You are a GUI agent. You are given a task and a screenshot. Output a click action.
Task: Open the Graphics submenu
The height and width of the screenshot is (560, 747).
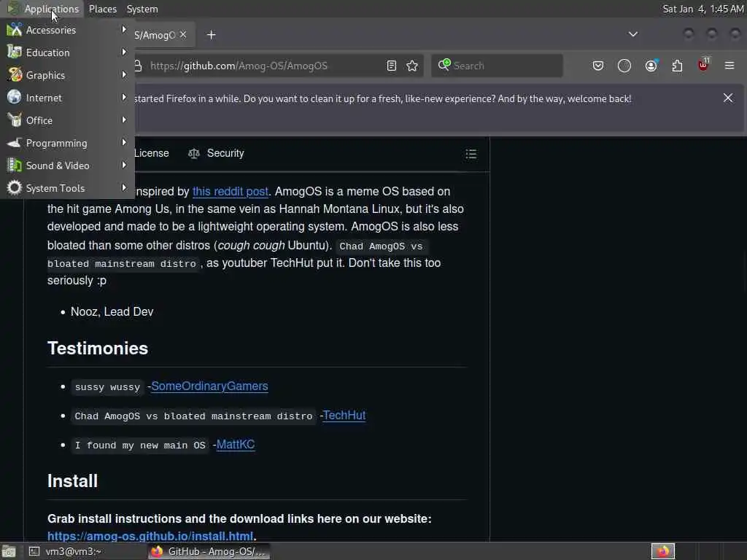coord(67,75)
